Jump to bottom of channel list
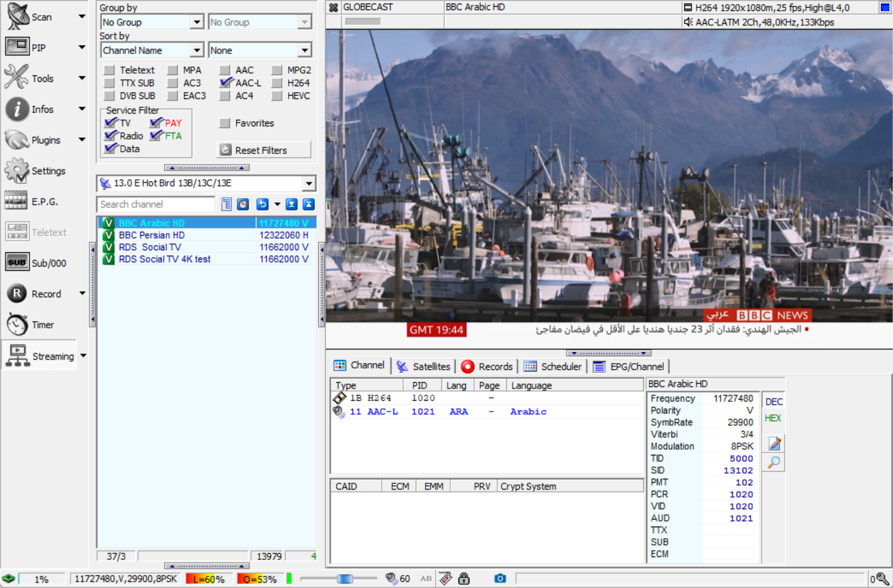Image resolution: width=893 pixels, height=588 pixels. (292, 204)
